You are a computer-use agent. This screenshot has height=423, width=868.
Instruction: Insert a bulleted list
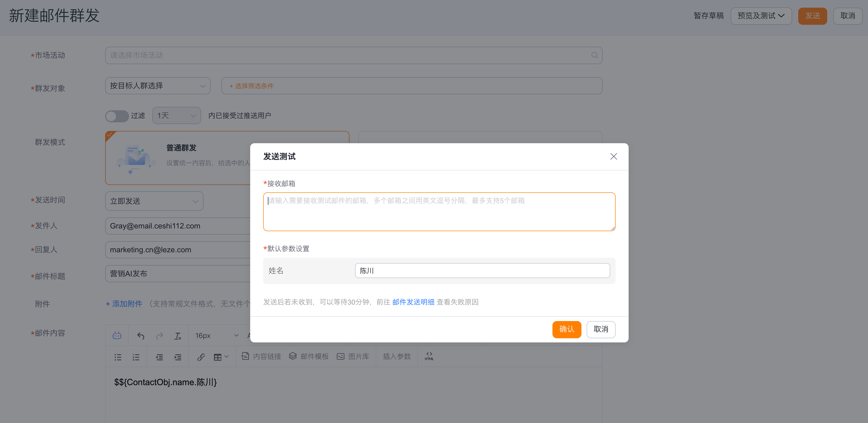pos(118,357)
